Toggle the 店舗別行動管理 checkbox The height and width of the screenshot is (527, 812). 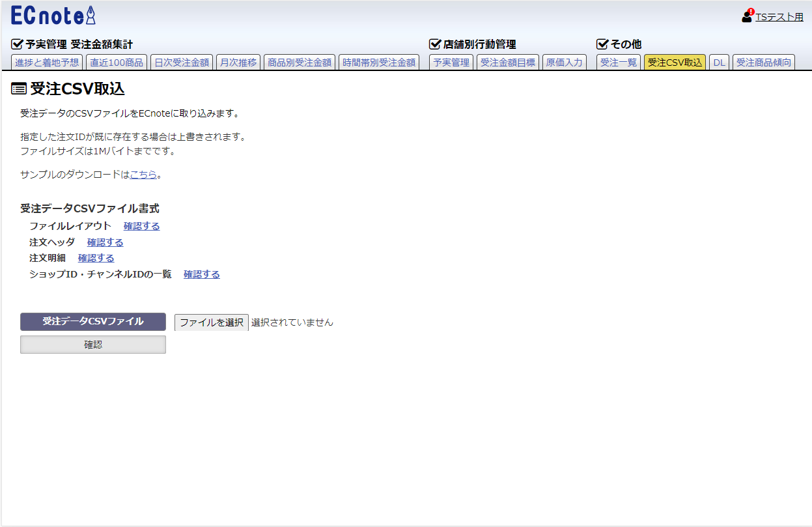click(x=435, y=44)
